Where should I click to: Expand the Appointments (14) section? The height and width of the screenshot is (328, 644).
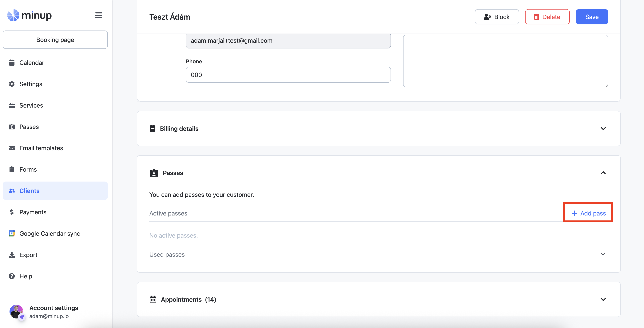point(603,299)
